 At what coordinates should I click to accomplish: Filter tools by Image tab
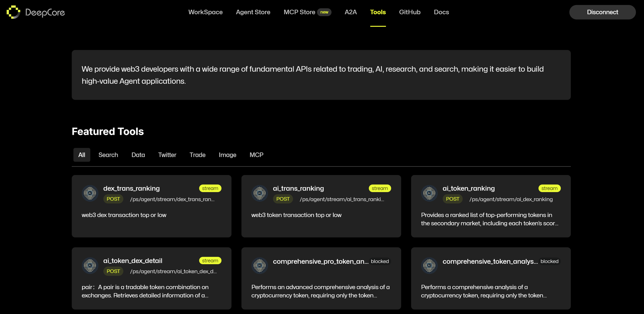pos(228,155)
